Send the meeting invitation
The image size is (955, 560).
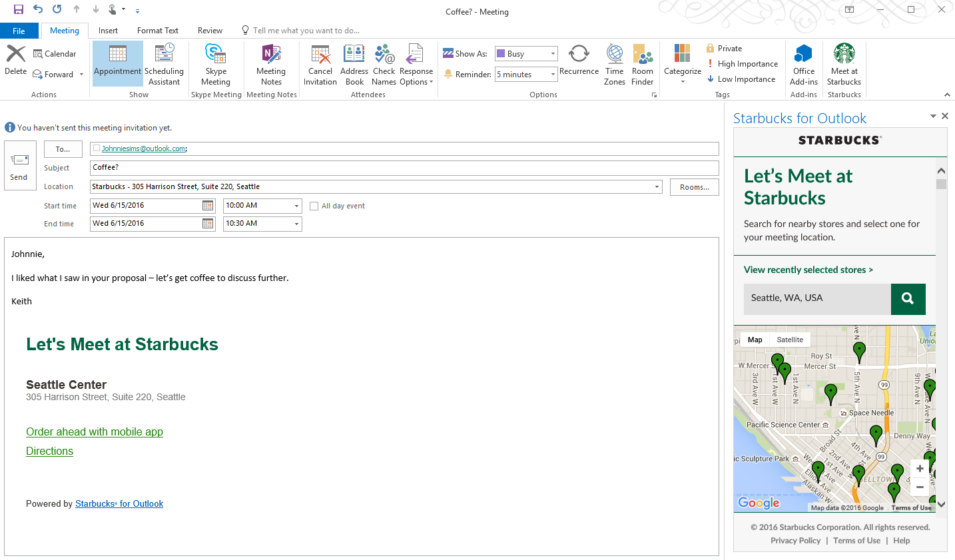pyautogui.click(x=20, y=165)
